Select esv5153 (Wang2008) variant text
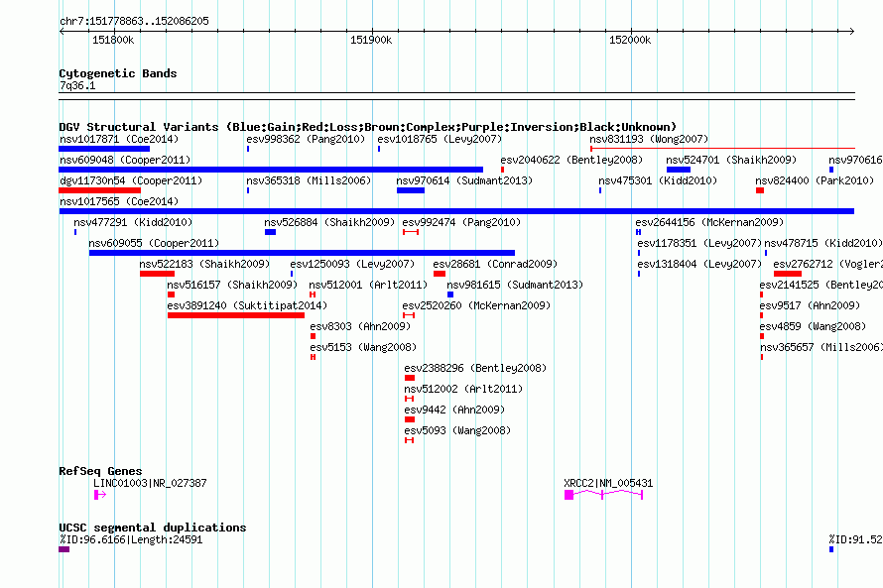Viewport: 883px width, 588px height. (x=363, y=347)
